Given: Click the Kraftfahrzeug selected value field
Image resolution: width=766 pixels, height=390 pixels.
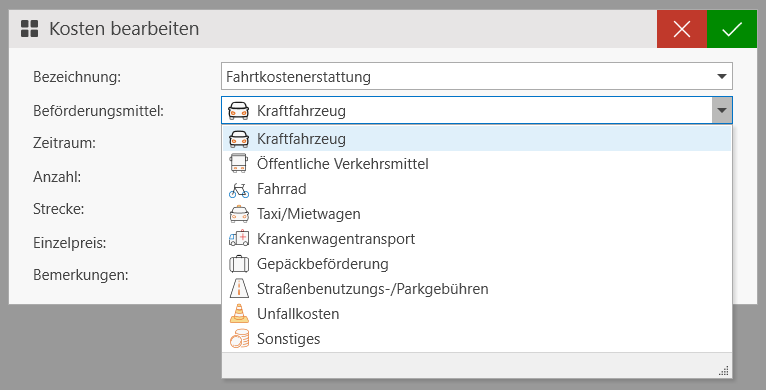Looking at the screenshot, I should [467, 110].
